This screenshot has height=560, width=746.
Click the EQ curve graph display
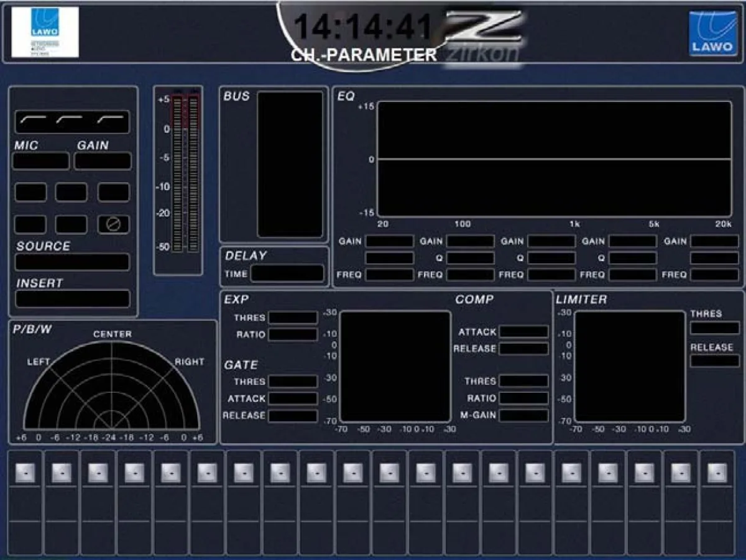click(x=555, y=159)
